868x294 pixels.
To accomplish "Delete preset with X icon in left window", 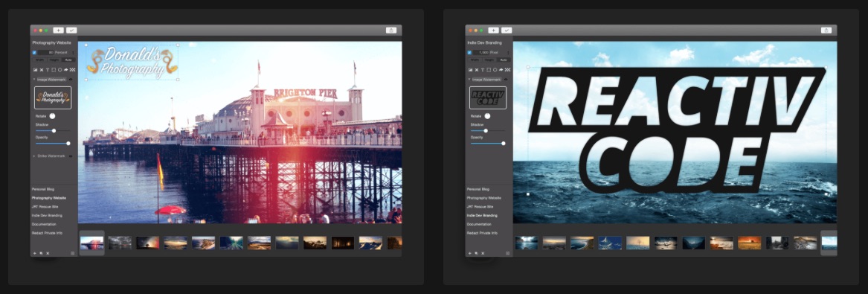I will [48, 253].
